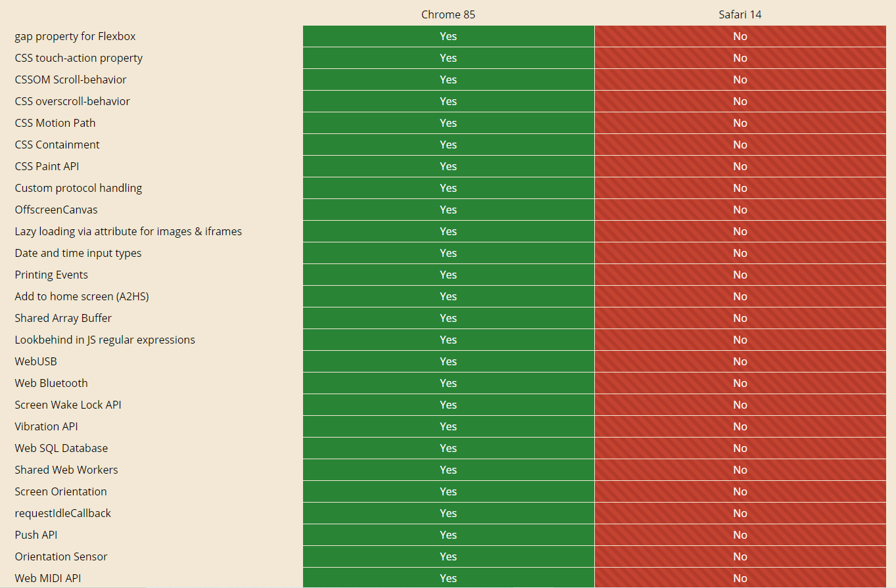The width and height of the screenshot is (896, 588).
Task: Open the "CSS overscroll-behavior" feature link
Action: point(72,101)
